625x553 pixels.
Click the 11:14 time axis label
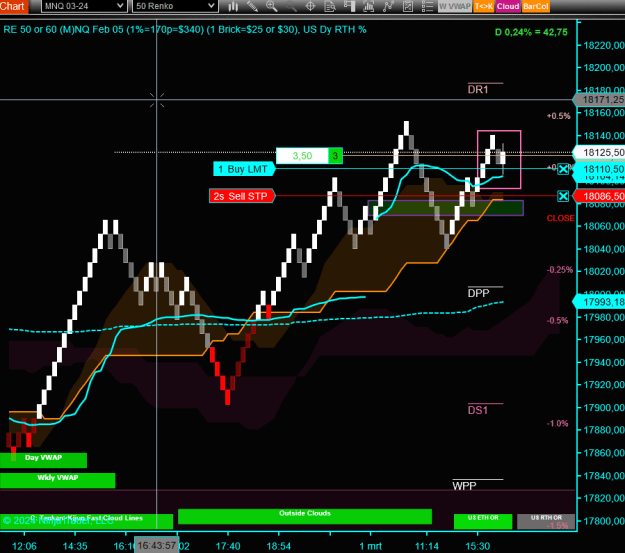pyautogui.click(x=427, y=546)
